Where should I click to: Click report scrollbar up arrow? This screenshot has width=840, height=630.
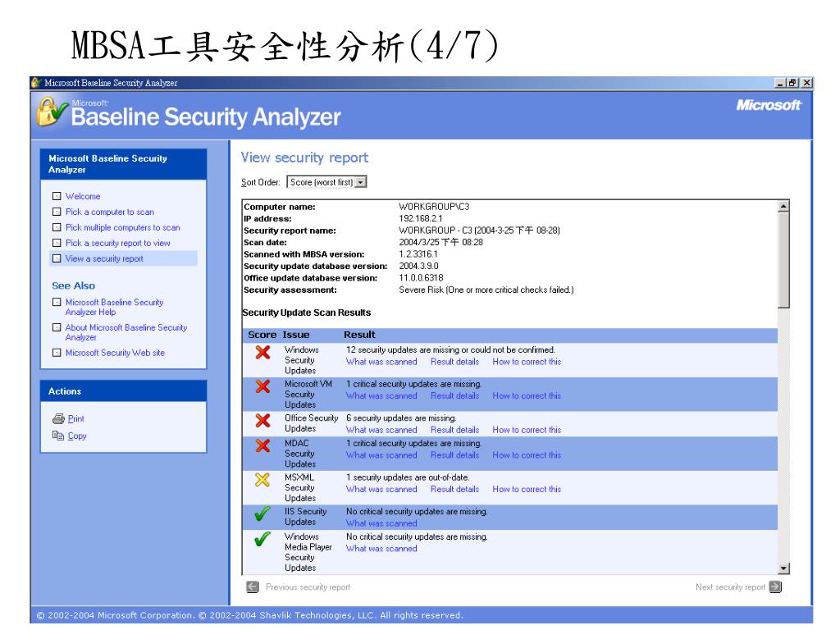(x=783, y=206)
